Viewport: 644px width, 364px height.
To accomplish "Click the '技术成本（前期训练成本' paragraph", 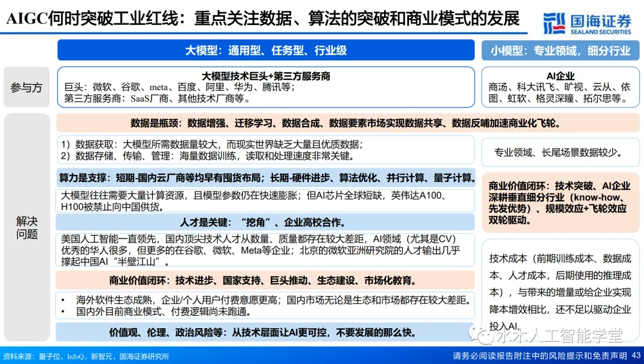I will pyautogui.click(x=560, y=292).
